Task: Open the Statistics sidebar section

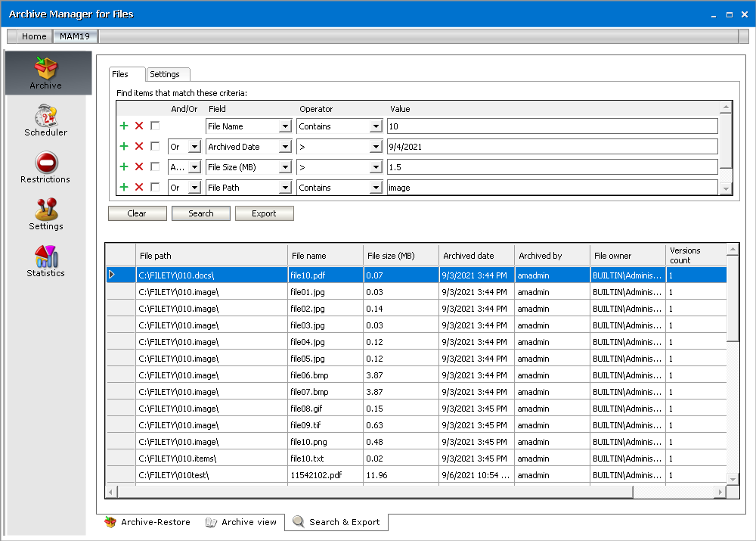Action: (46, 262)
